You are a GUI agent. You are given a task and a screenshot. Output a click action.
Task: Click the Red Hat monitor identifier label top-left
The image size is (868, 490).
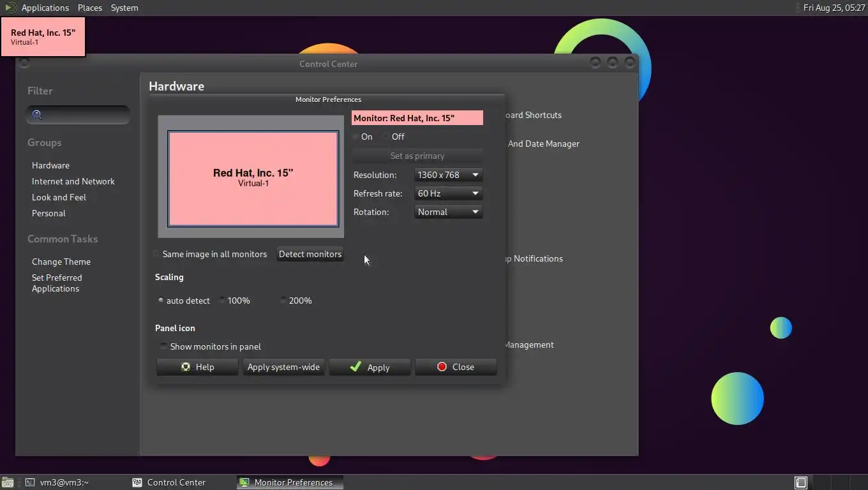pyautogui.click(x=43, y=36)
